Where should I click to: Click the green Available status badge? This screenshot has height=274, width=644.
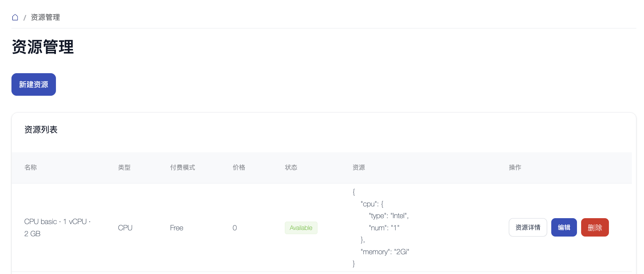[301, 228]
